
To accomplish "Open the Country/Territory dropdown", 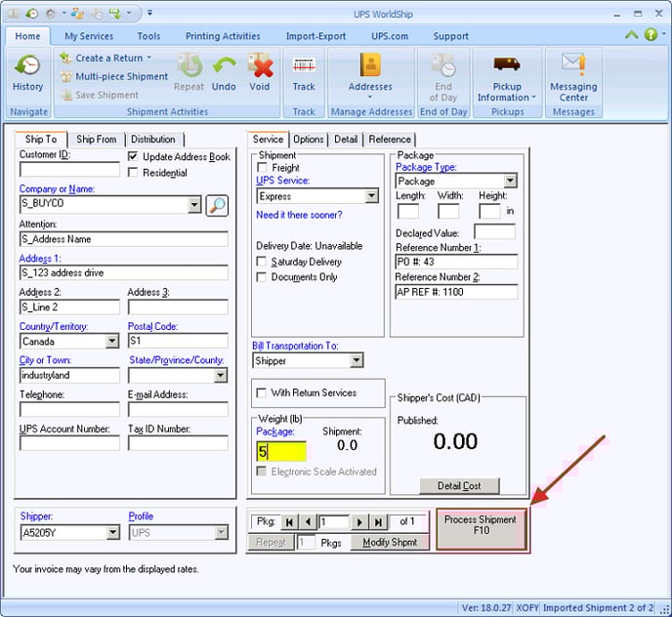I will click(112, 342).
